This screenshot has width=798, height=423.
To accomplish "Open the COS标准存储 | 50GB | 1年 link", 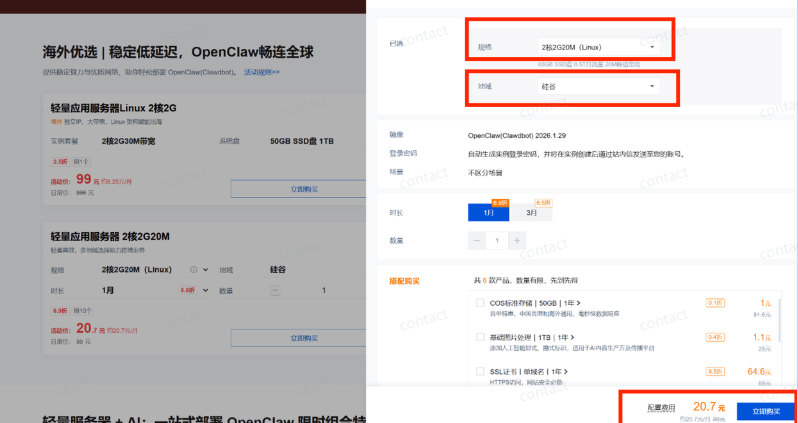I will 535,303.
